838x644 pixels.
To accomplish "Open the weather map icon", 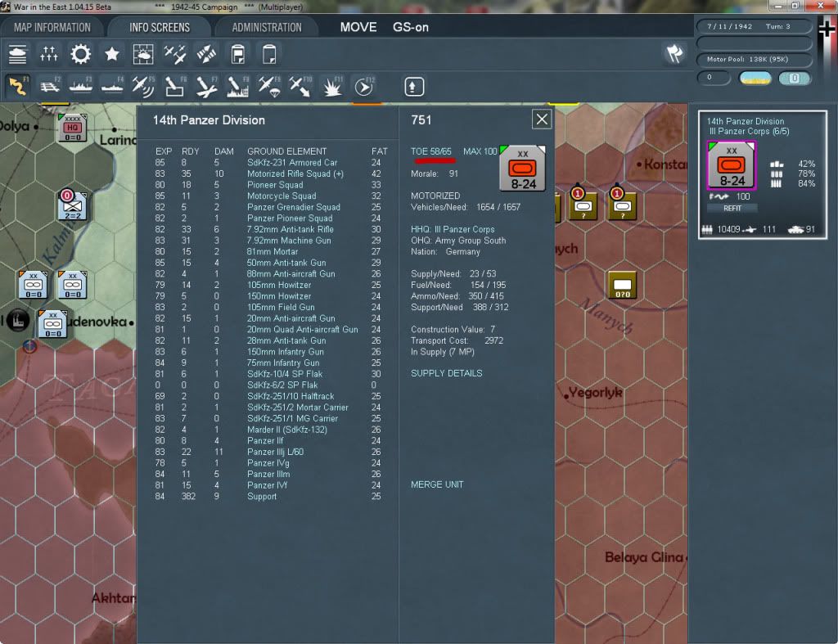I will click(x=143, y=54).
